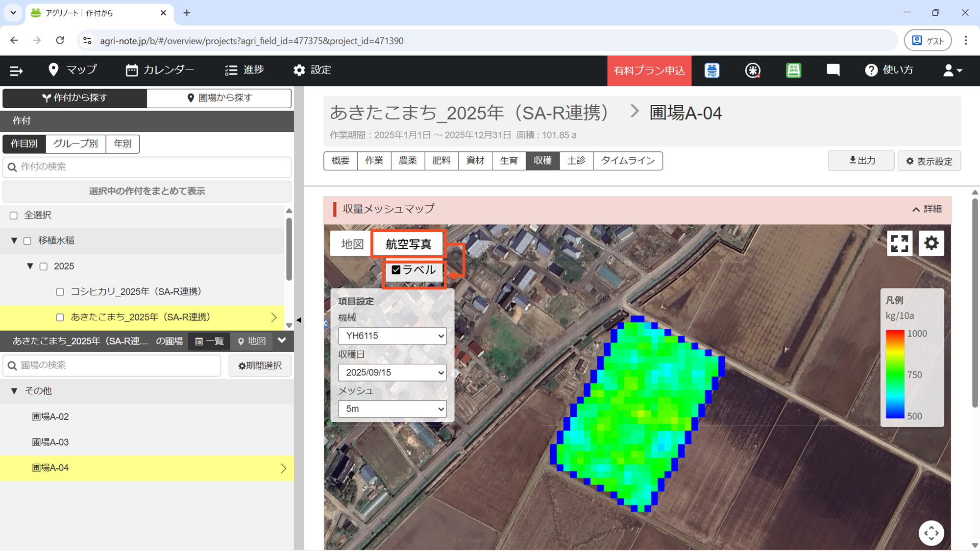
Task: Go to the 進捗 progress page
Action: click(x=245, y=70)
